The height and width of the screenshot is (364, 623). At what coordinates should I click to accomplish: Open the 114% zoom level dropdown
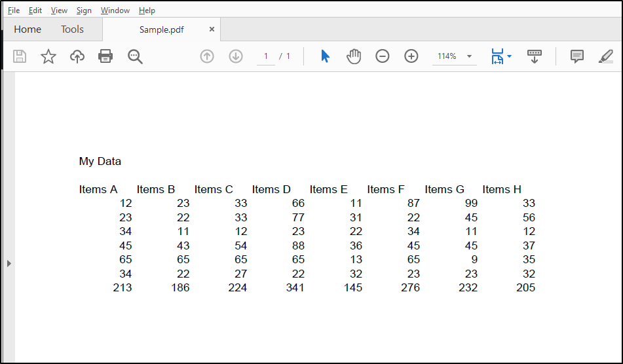click(469, 56)
